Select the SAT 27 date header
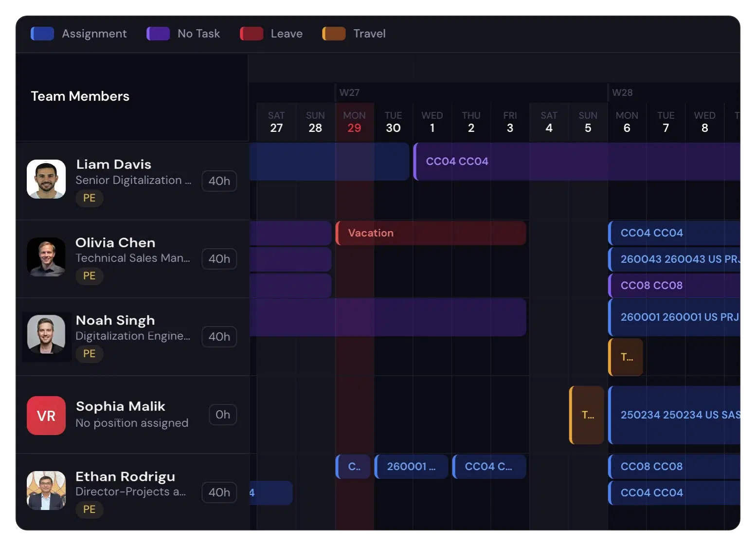 276,122
